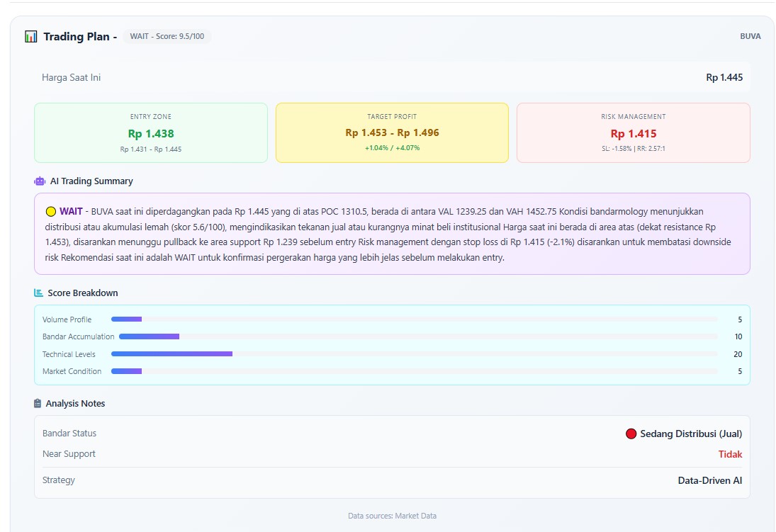
Task: Click the Data-Driven AI strategy value
Action: point(709,480)
